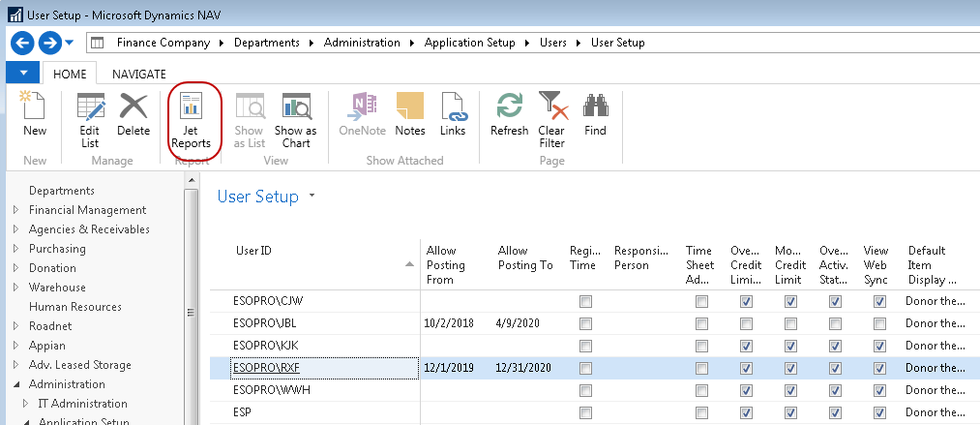Switch to the NAVIGATE tab
Screen dimensions: 980x425
coord(139,74)
